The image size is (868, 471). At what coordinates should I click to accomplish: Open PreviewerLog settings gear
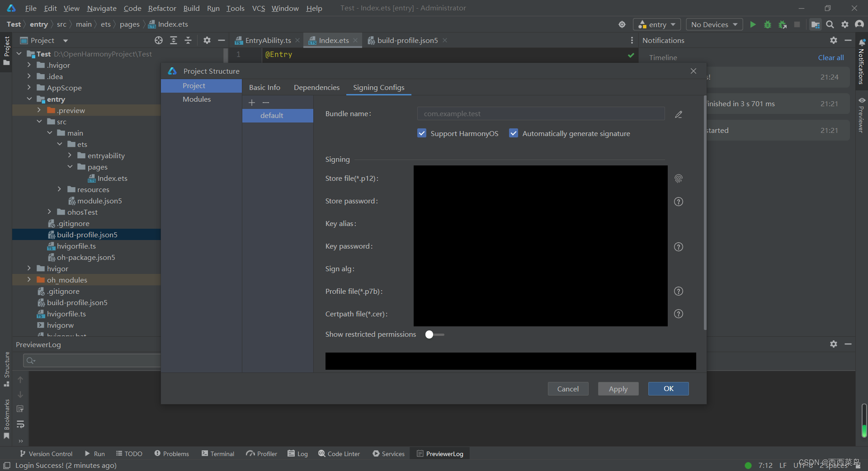pyautogui.click(x=834, y=344)
